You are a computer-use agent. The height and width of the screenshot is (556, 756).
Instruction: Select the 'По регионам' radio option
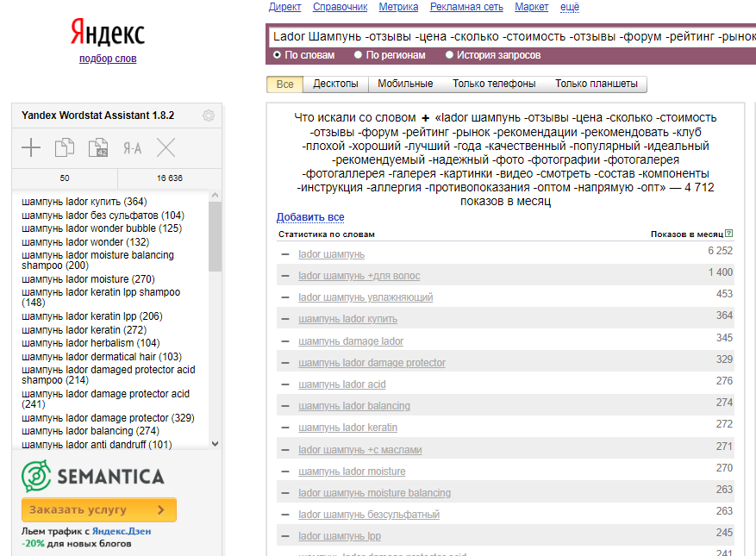[x=359, y=55]
